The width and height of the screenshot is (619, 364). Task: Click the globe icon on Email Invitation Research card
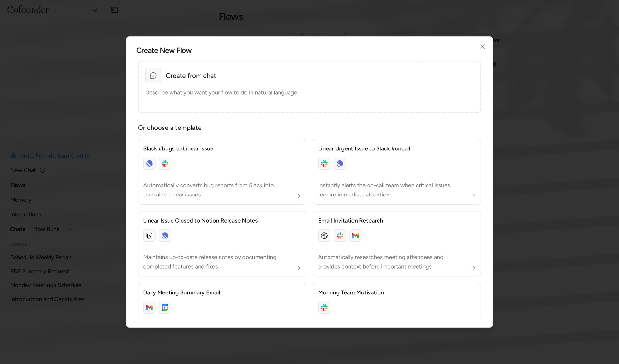click(x=324, y=235)
